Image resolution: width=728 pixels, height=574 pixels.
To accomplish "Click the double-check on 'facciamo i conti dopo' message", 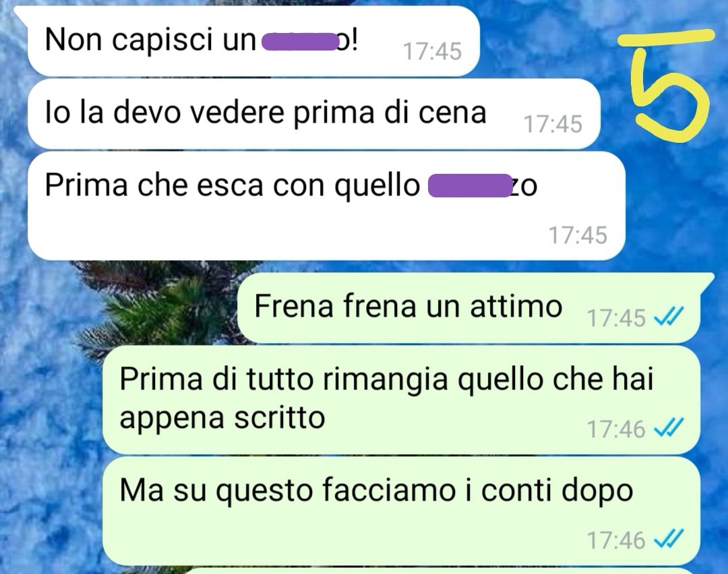I will (x=669, y=540).
